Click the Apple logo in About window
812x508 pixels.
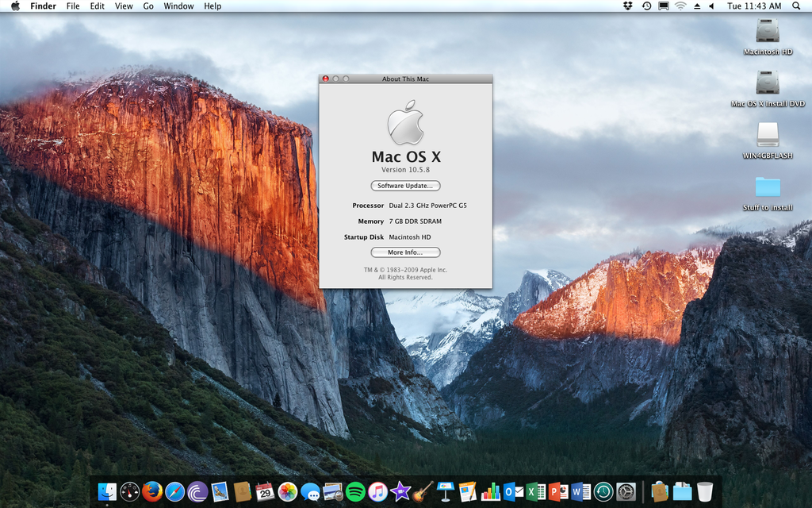pyautogui.click(x=405, y=122)
